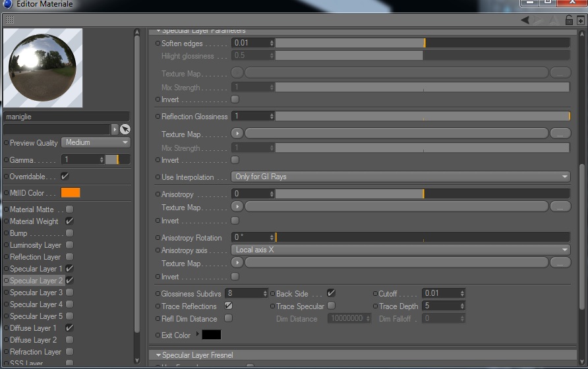Open Reflection Glossiness texture map arrow button
Image resolution: width=588 pixels, height=369 pixels.
coord(237,133)
